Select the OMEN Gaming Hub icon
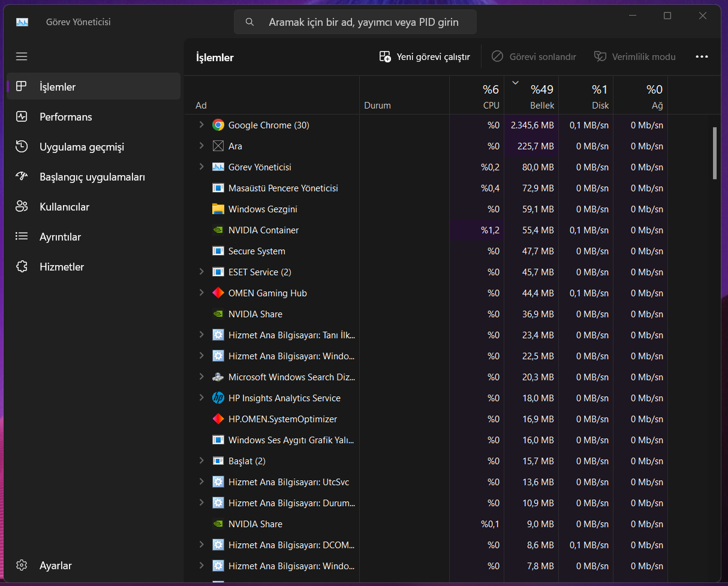The width and height of the screenshot is (728, 586). point(218,293)
